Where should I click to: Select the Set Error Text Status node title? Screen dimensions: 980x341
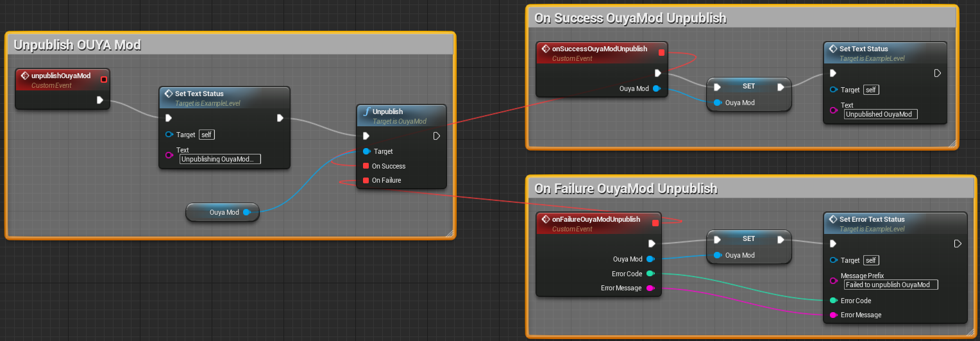872,219
